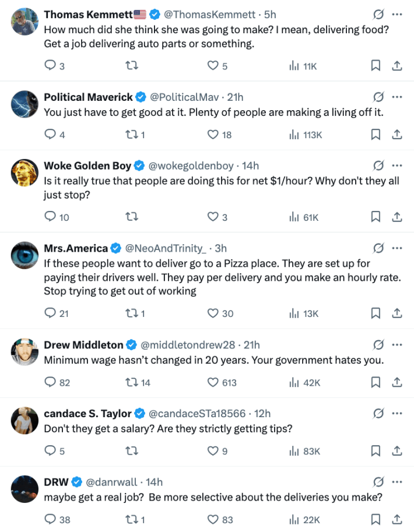Click candace S. Taylor's profile picture
This screenshot has width=414, height=532.
25,420
